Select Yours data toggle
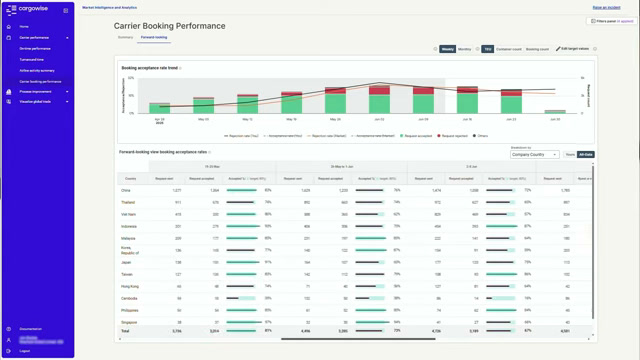The image size is (640, 360). (x=570, y=155)
